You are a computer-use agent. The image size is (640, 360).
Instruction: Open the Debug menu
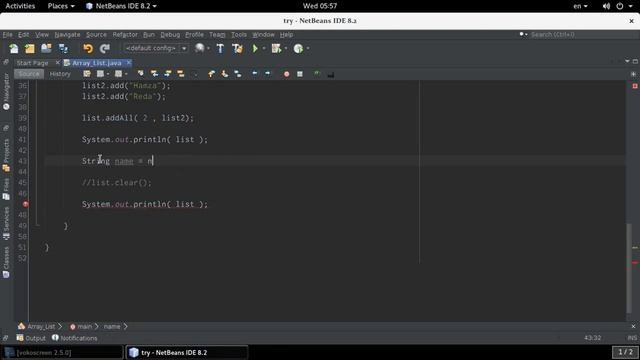(170, 35)
